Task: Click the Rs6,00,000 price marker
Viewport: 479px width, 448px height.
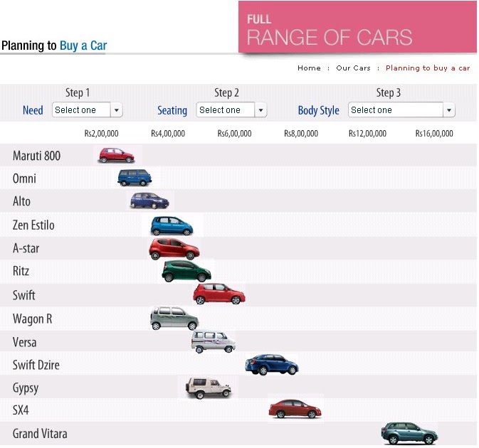Action: click(235, 134)
